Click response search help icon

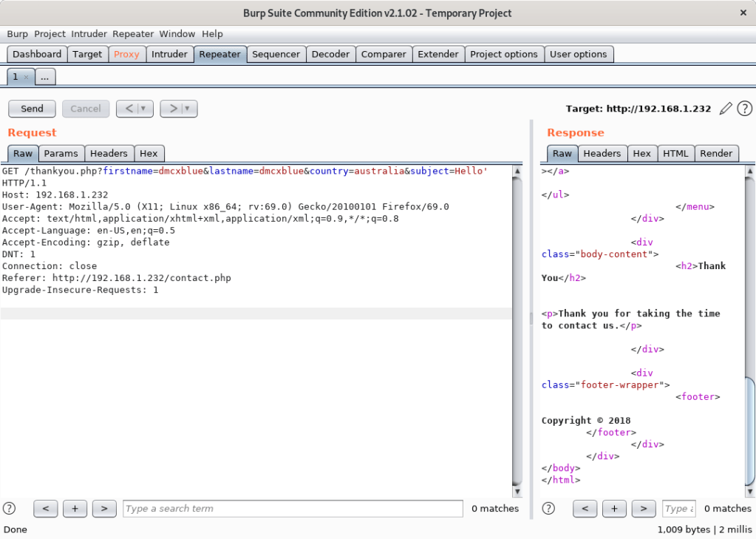click(x=549, y=508)
